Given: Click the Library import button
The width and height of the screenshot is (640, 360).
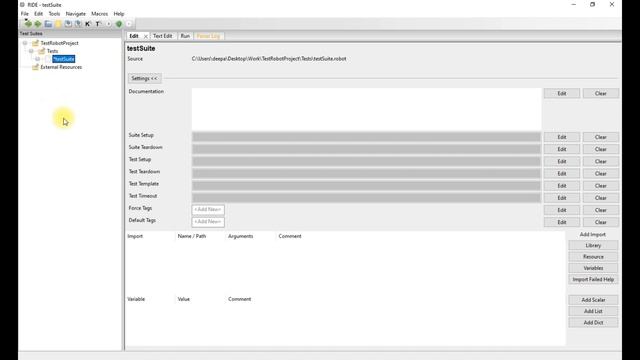Looking at the screenshot, I should pyautogui.click(x=593, y=246).
